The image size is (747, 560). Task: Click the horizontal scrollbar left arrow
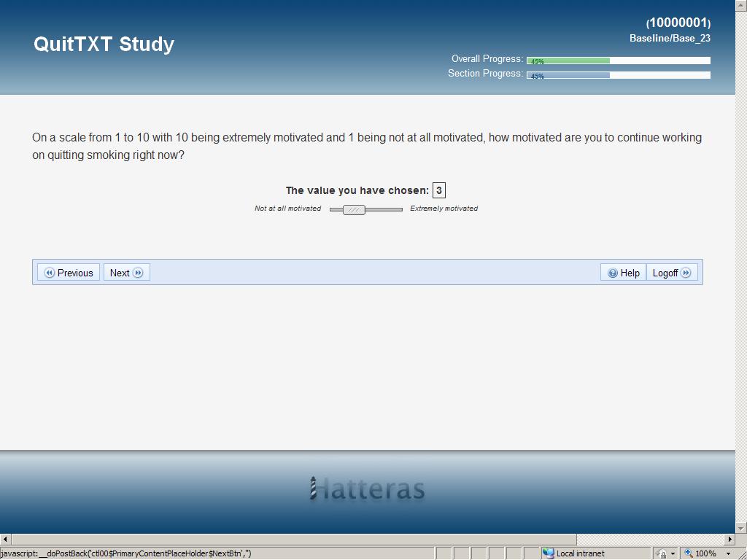[x=5, y=539]
